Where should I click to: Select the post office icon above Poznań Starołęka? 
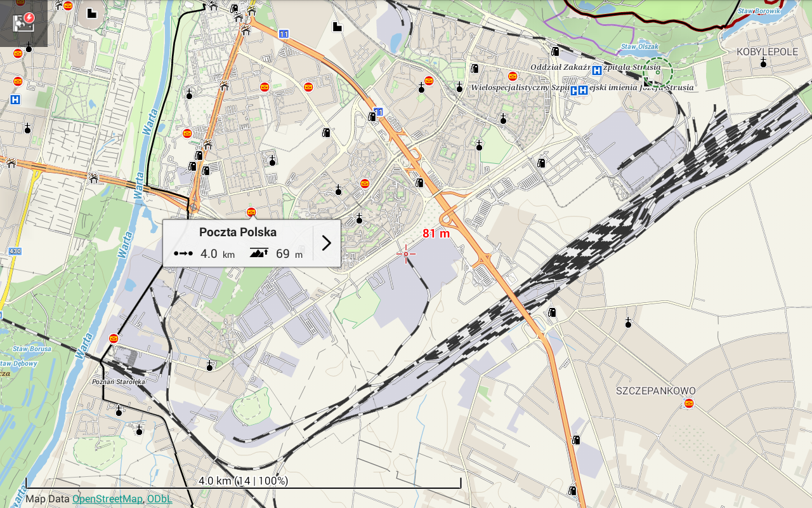pos(114,338)
